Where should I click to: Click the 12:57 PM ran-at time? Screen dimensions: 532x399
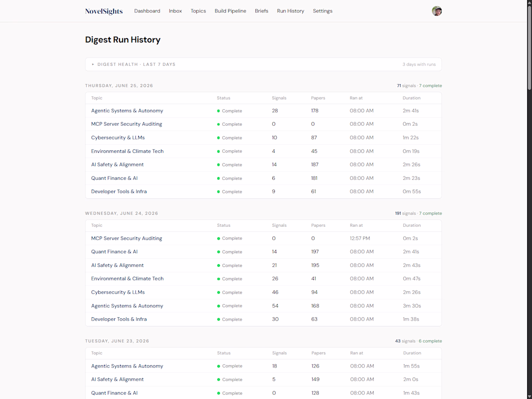[360, 238]
